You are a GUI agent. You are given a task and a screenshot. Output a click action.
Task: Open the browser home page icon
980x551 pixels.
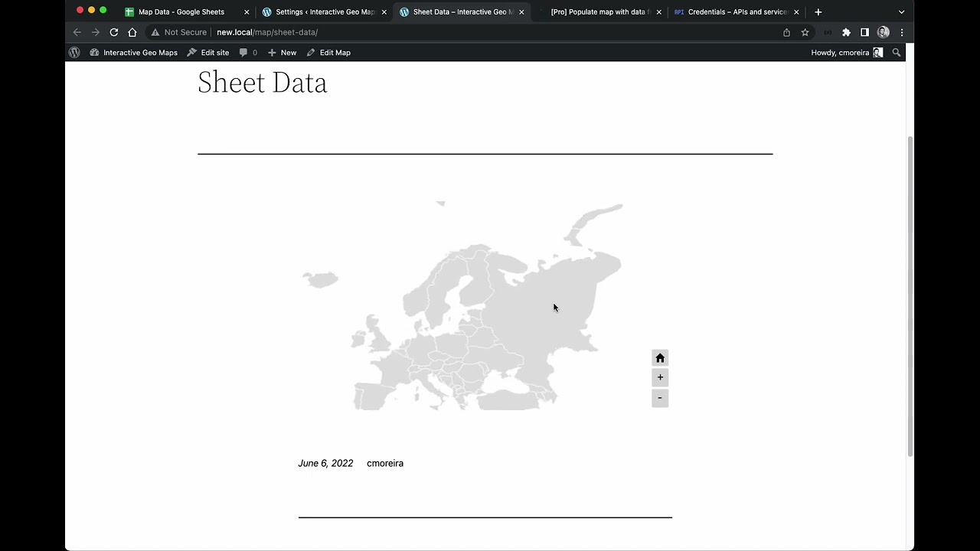coord(132,32)
